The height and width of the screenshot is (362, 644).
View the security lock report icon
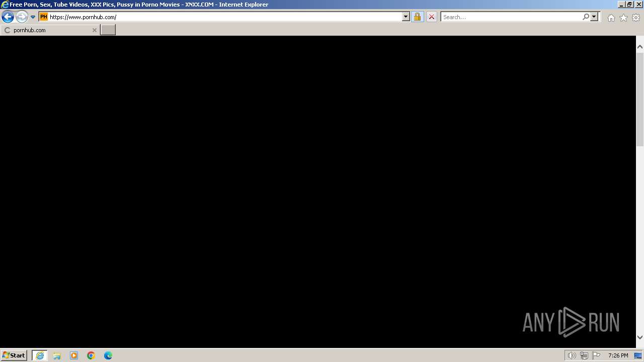[417, 17]
